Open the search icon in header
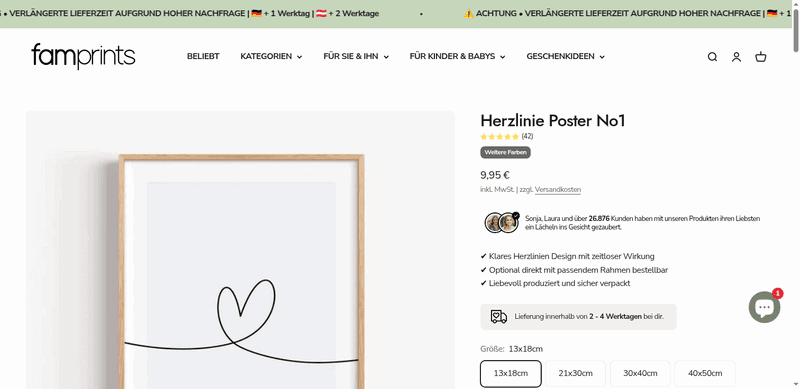The image size is (800, 389). click(712, 57)
